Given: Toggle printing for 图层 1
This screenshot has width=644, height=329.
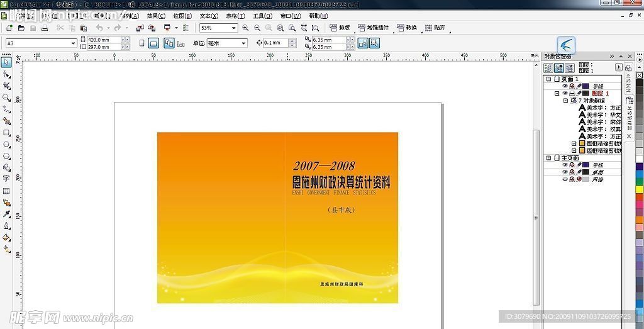Looking at the screenshot, I should pyautogui.click(x=572, y=93).
